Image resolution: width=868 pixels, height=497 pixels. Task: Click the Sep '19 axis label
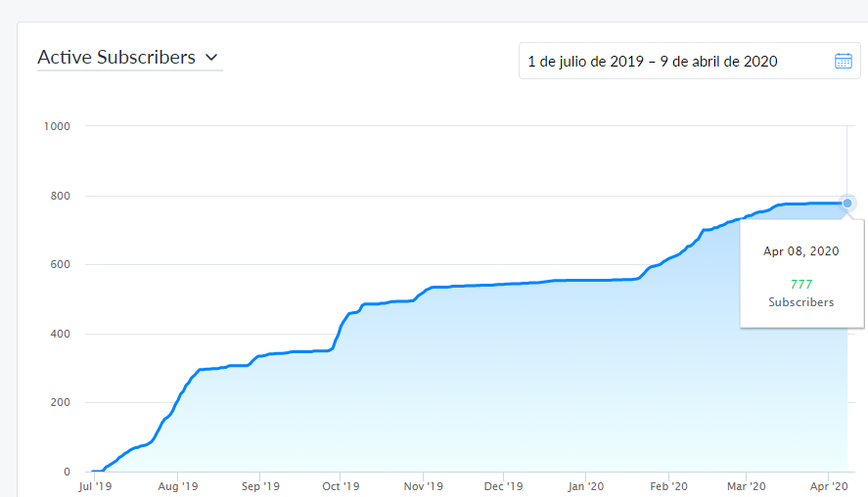260,486
